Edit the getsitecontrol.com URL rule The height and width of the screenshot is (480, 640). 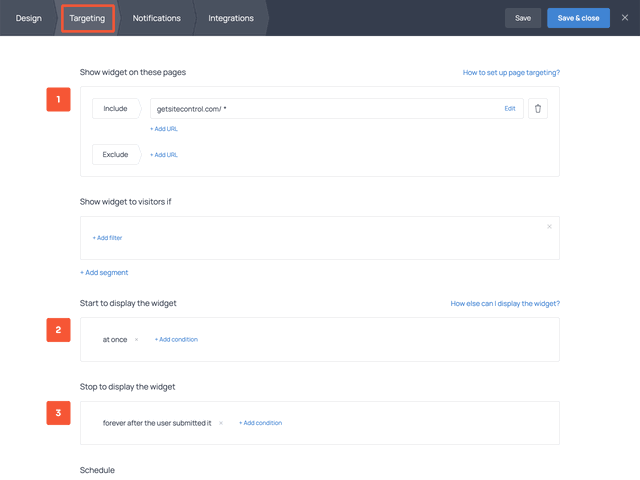tap(510, 108)
